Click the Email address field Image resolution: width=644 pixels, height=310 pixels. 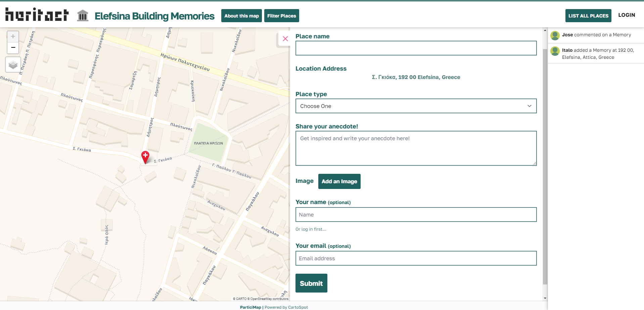click(x=416, y=258)
